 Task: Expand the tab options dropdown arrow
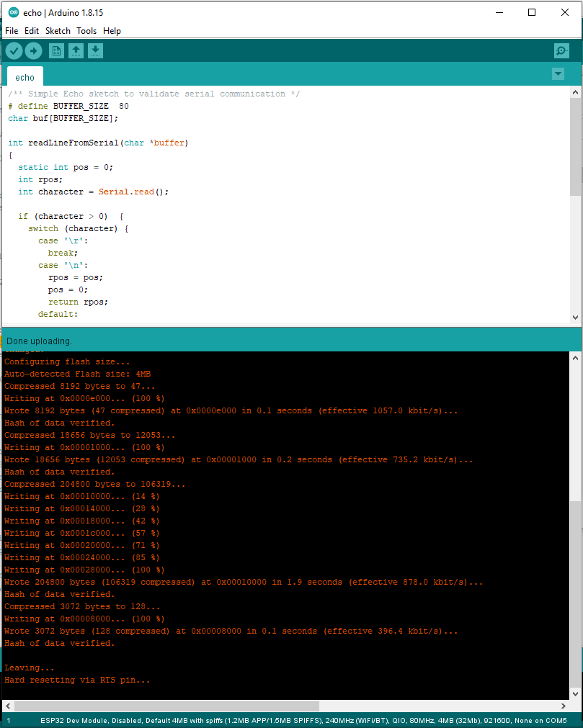(x=558, y=74)
